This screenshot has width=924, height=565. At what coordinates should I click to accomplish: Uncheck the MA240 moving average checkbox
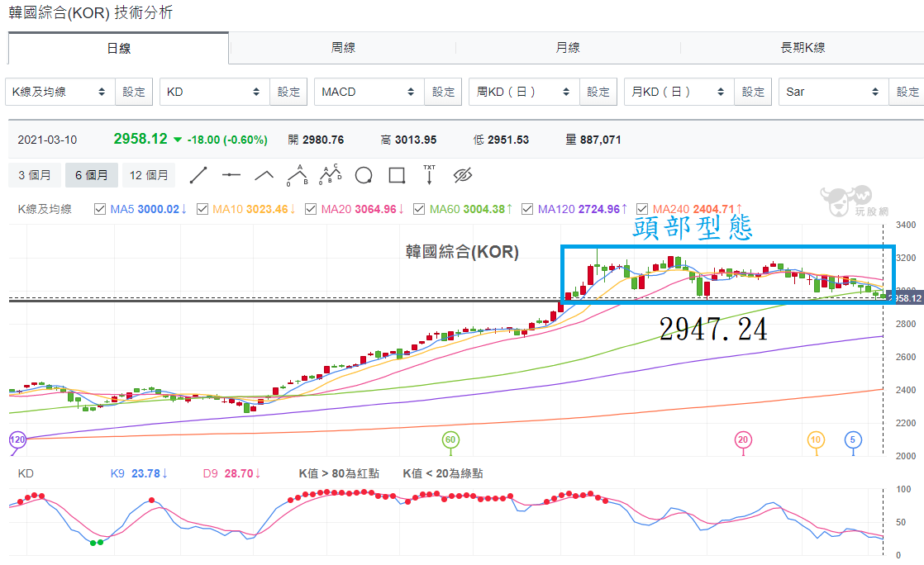point(642,209)
